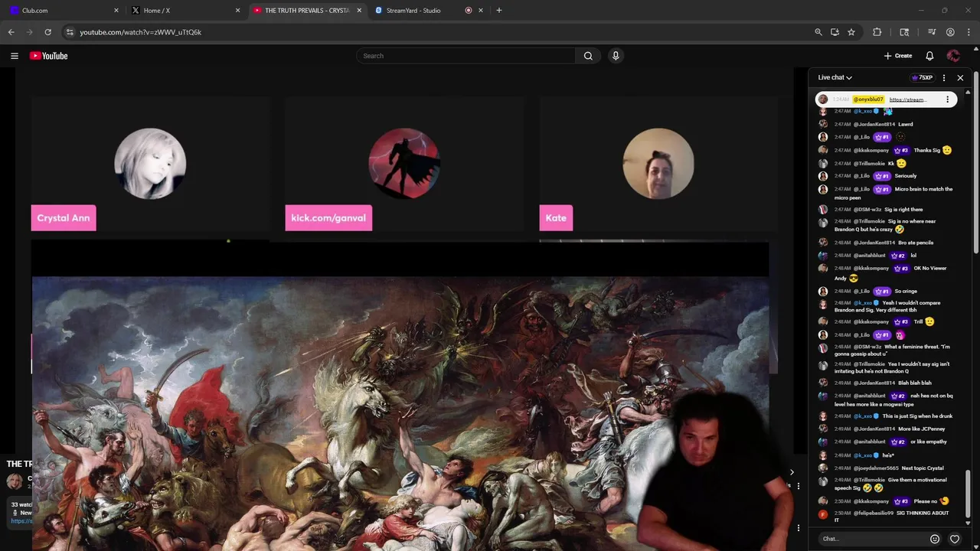Open the Chrome three-dot menu
The image size is (980, 551).
coord(969,32)
